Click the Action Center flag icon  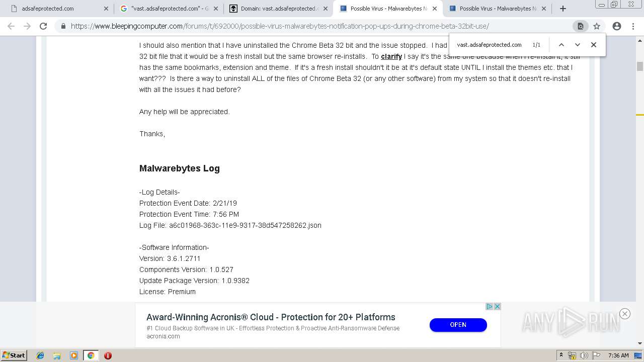[596, 355]
